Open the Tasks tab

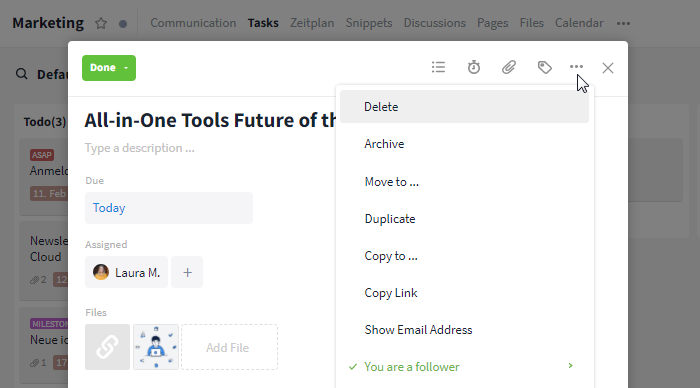click(x=263, y=23)
